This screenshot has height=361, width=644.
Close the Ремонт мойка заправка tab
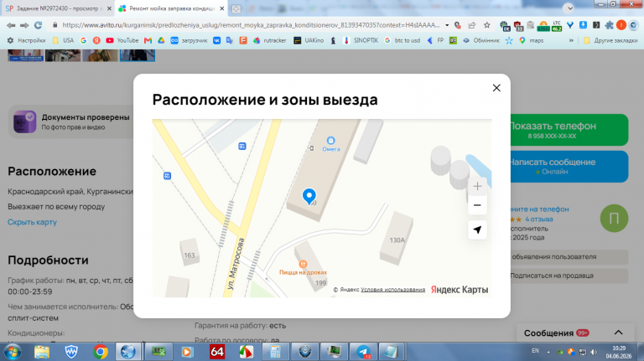click(221, 8)
